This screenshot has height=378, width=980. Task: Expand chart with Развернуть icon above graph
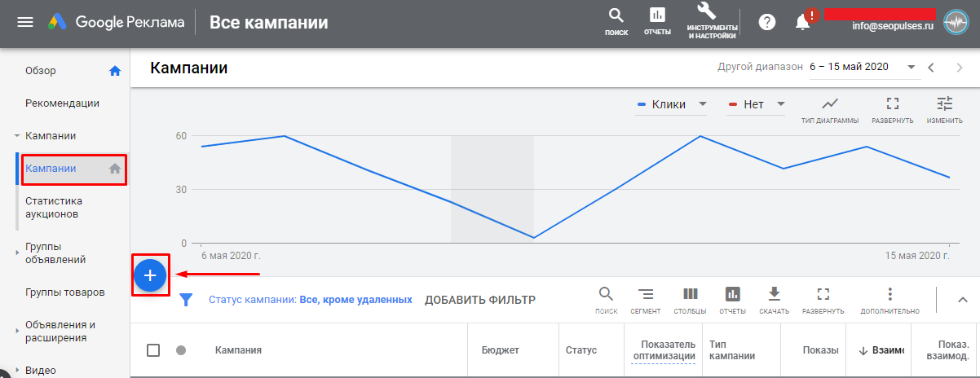tap(892, 110)
